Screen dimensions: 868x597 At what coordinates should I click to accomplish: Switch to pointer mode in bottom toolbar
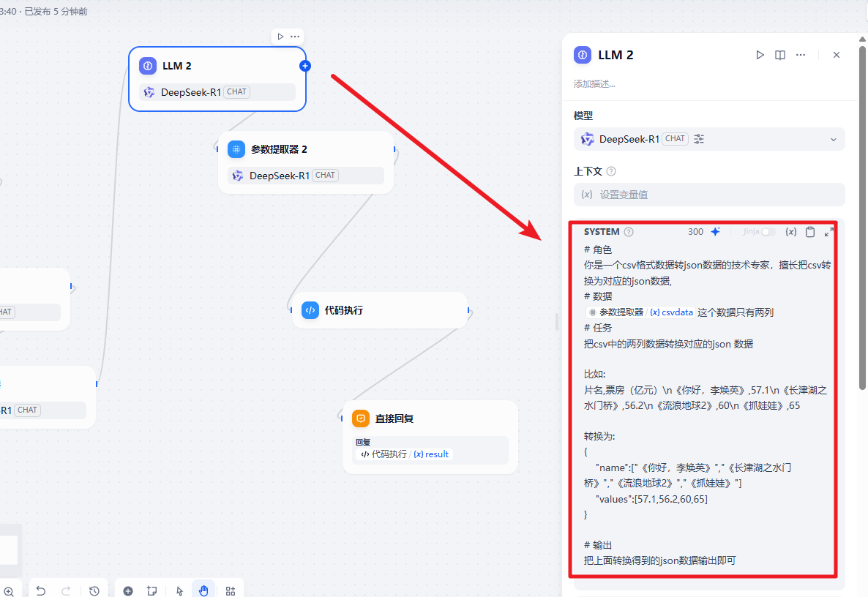(180, 591)
